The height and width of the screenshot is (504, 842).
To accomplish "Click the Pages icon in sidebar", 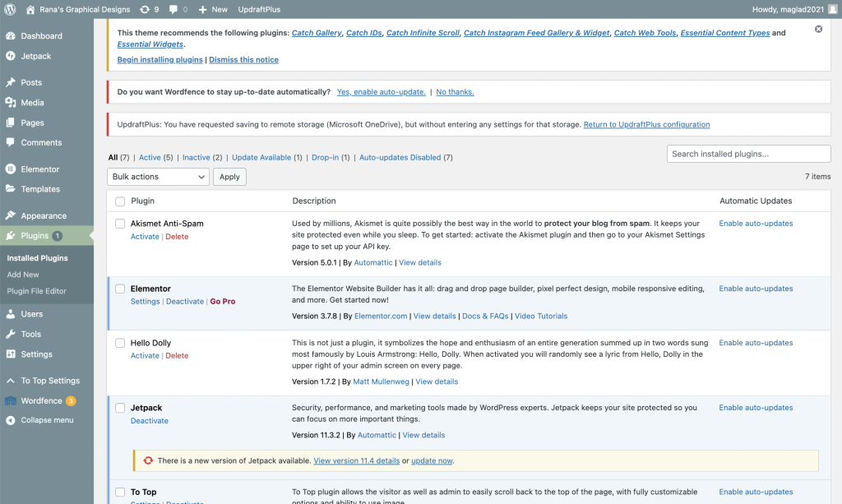I will coord(10,123).
